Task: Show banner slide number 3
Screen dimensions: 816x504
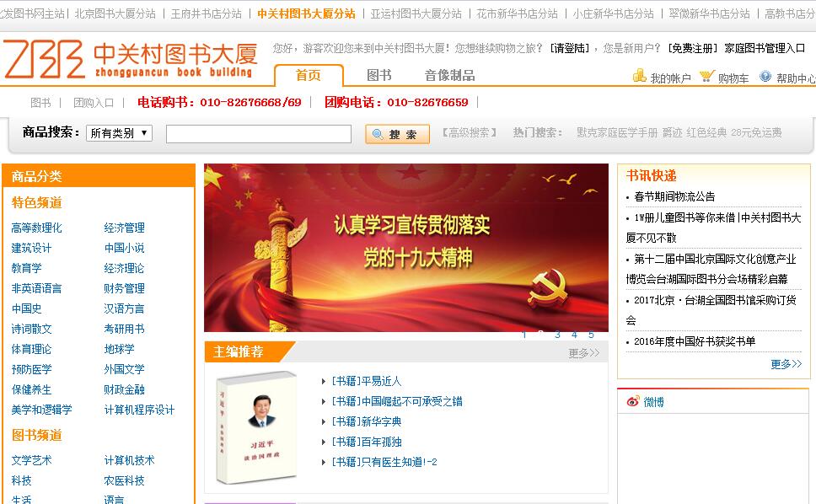Action: click(557, 335)
